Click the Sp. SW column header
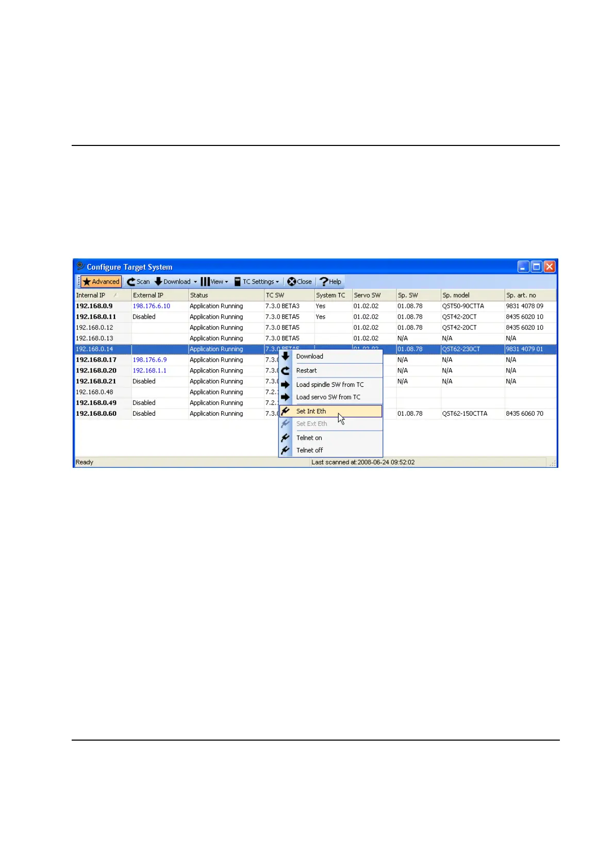This screenshot has height=868, width=614. 418,296
